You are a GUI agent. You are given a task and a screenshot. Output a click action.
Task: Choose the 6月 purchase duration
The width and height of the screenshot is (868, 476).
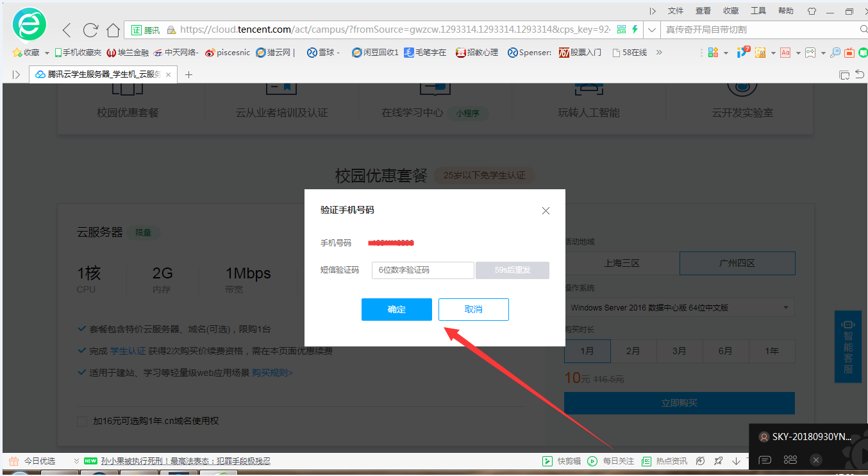[x=726, y=351]
